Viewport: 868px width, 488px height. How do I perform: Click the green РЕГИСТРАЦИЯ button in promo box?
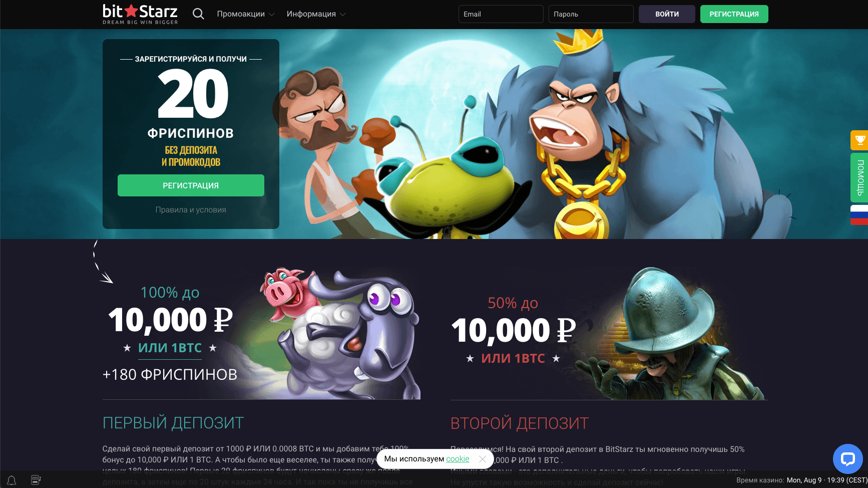tap(191, 185)
